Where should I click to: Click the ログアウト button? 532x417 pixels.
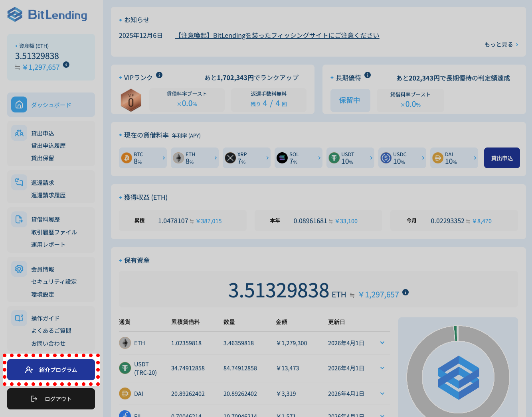[x=51, y=399]
